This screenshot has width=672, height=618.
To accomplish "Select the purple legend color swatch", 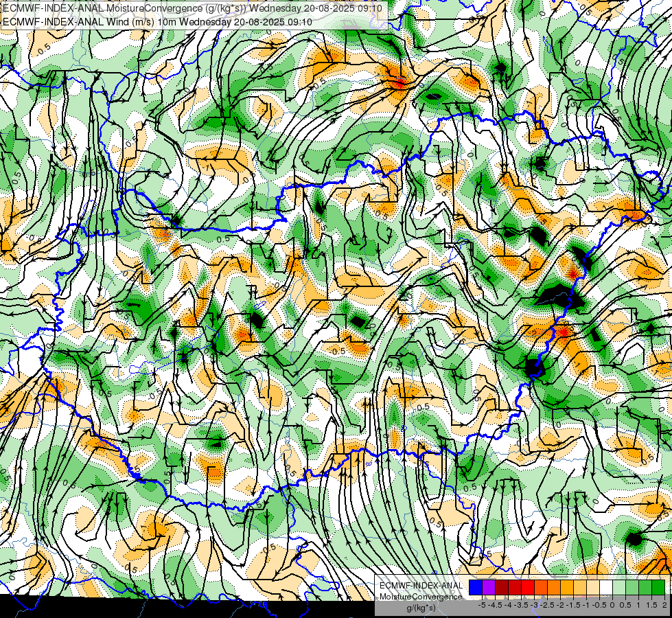I will 489,587.
